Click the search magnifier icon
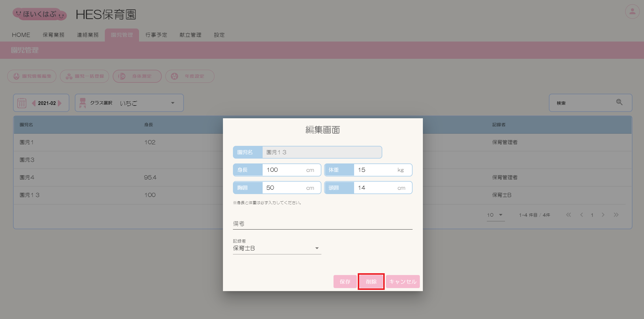 click(619, 102)
